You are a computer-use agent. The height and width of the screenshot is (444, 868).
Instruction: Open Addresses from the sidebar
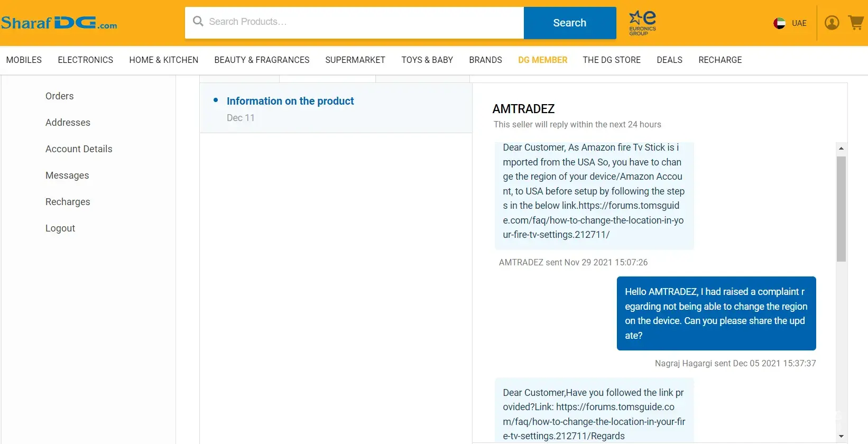(68, 123)
